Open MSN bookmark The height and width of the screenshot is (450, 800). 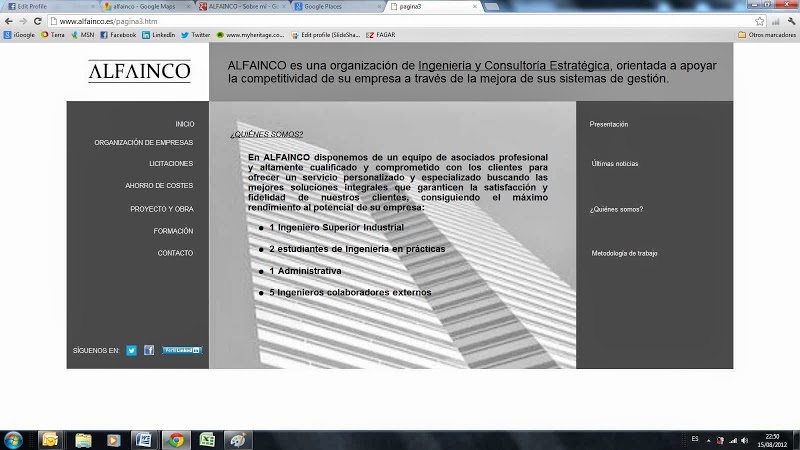pos(83,35)
